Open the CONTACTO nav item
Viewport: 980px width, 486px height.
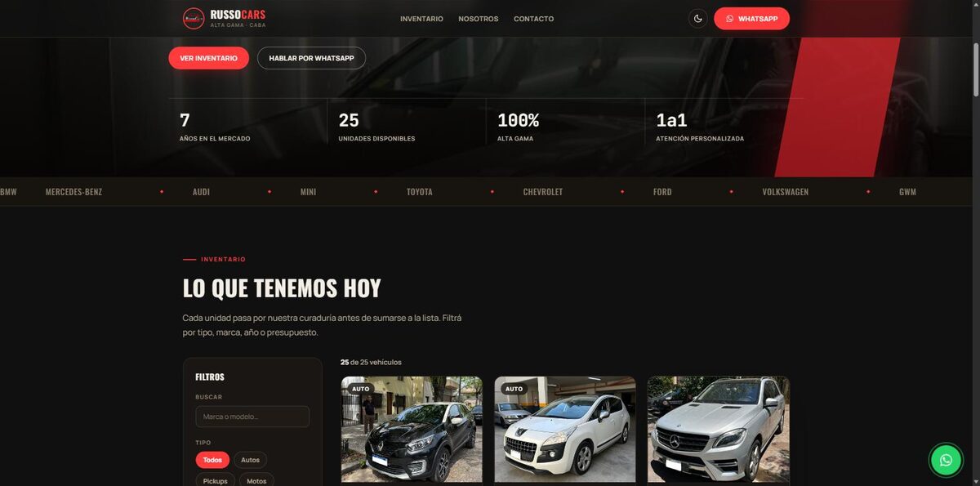(x=533, y=19)
